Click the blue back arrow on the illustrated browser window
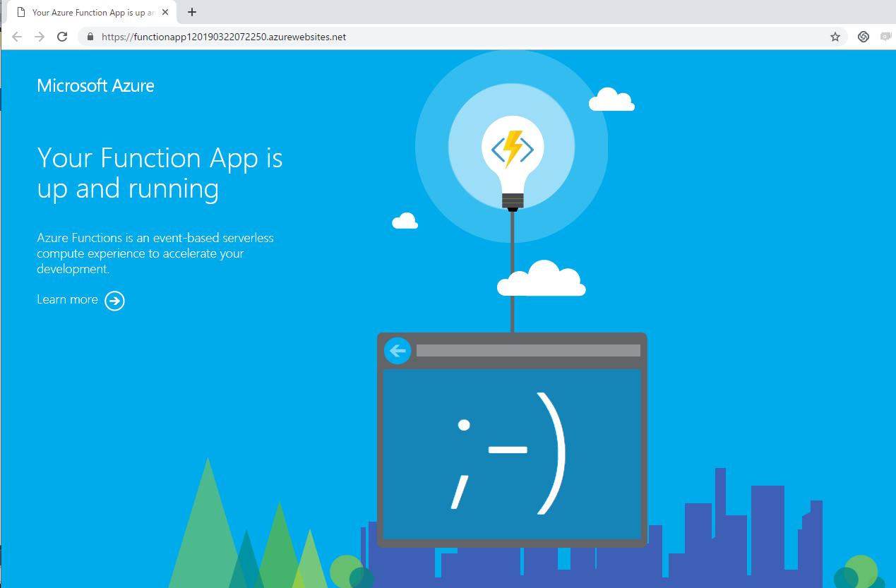896x588 pixels. [398, 350]
